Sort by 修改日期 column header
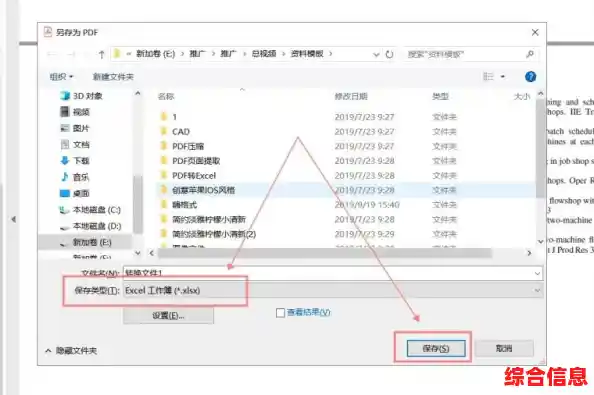594x395 pixels. point(351,97)
